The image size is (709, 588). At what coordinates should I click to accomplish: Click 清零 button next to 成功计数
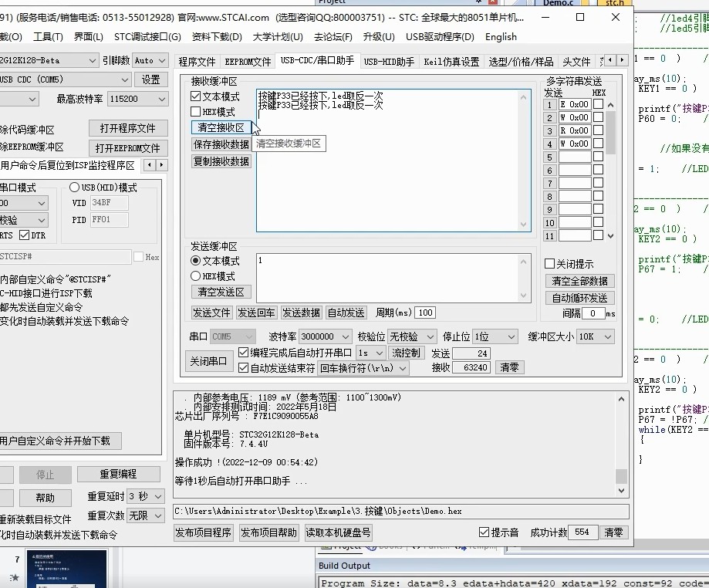pos(613,532)
